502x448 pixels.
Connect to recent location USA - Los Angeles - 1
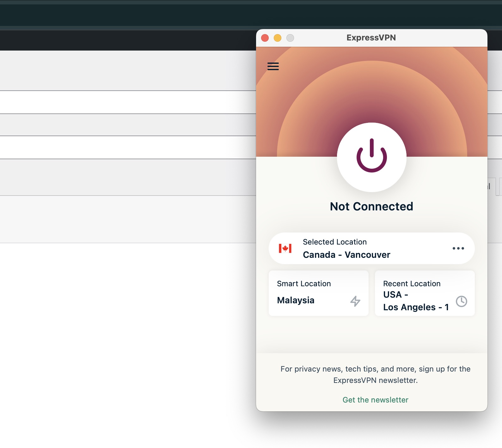pos(425,293)
